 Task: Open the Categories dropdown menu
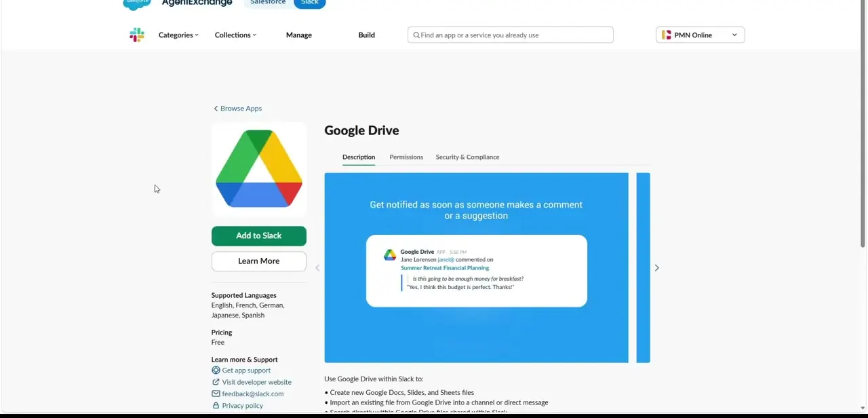pos(178,35)
